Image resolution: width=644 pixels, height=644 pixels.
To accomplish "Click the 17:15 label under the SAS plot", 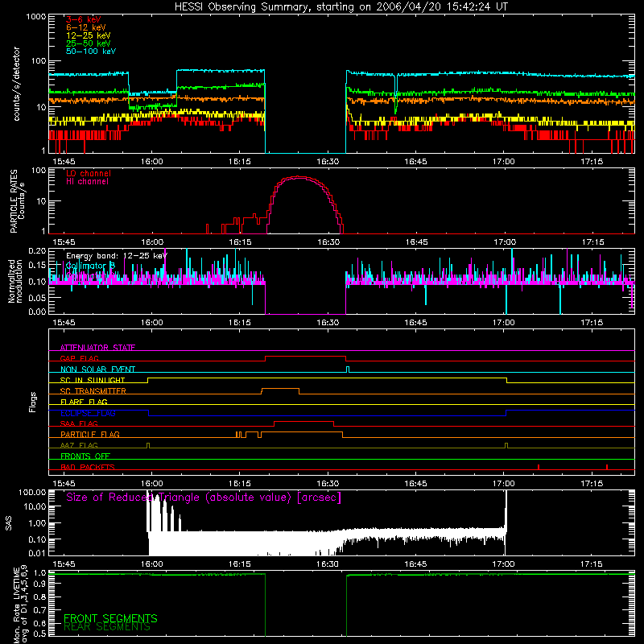I will (x=592, y=564).
